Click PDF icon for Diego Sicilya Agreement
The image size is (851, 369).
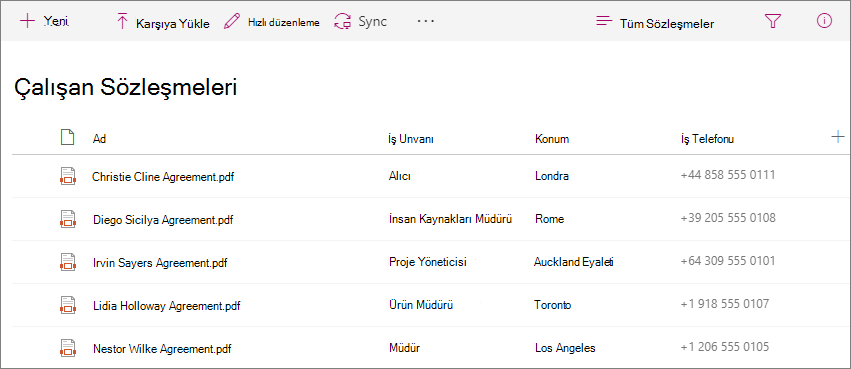pyautogui.click(x=67, y=219)
